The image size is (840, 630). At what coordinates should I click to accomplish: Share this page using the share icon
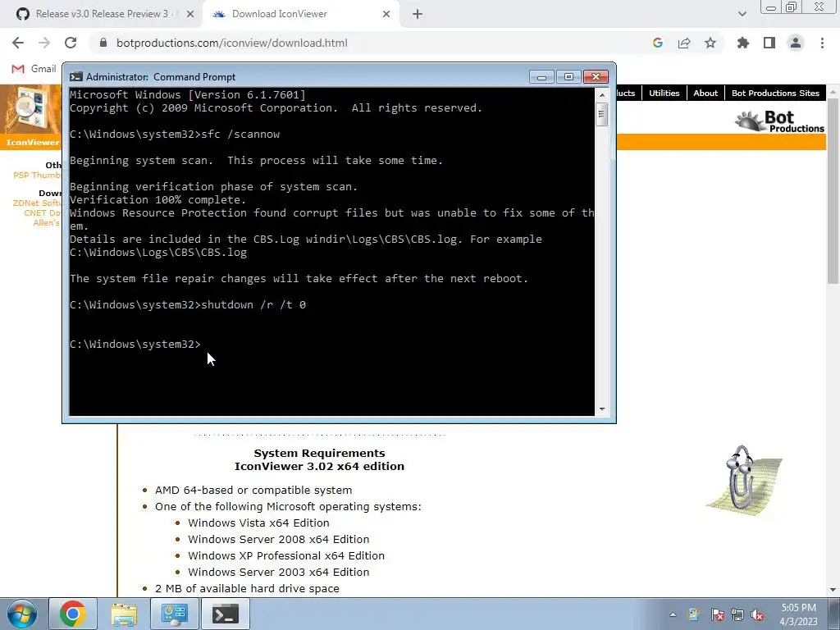pos(684,43)
